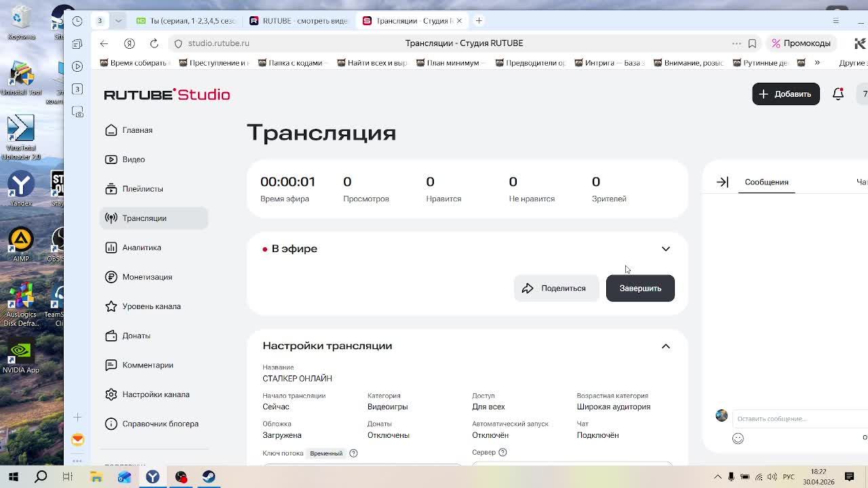This screenshot has width=868, height=488.
Task: Show hidden system tray icons
Action: pyautogui.click(x=717, y=477)
